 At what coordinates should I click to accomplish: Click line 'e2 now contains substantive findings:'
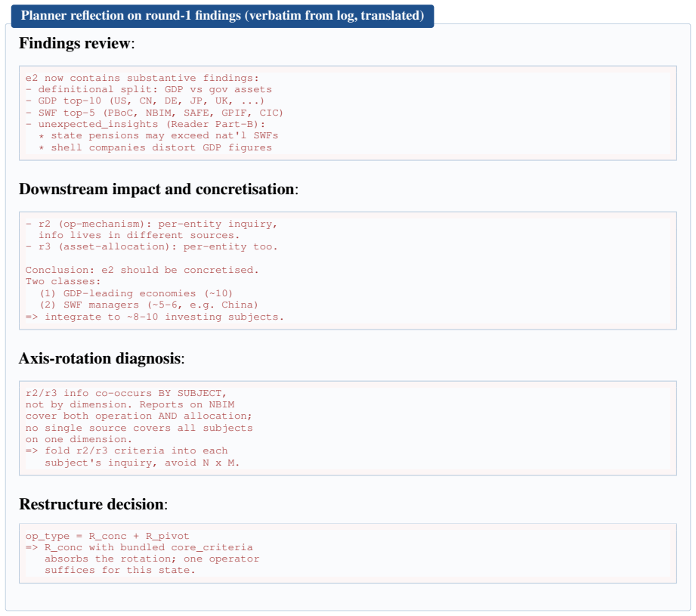point(142,78)
